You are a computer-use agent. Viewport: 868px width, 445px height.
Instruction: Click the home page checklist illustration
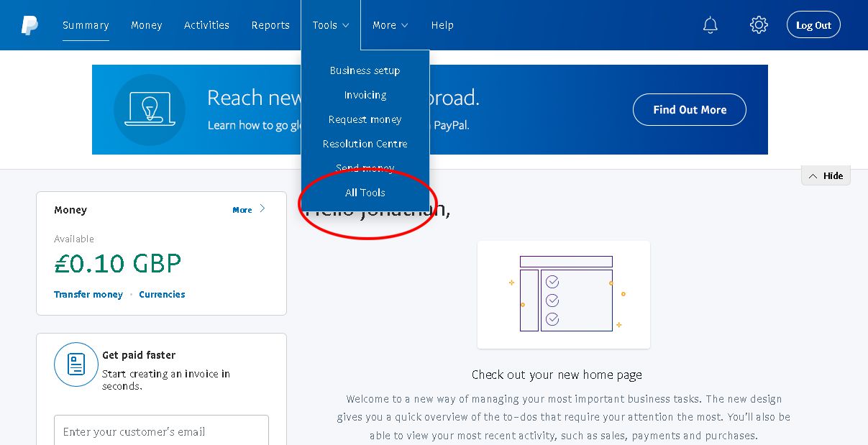[x=564, y=295]
